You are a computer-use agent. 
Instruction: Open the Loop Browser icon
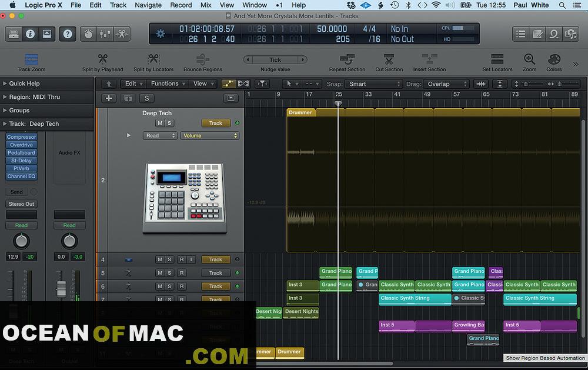coord(554,34)
